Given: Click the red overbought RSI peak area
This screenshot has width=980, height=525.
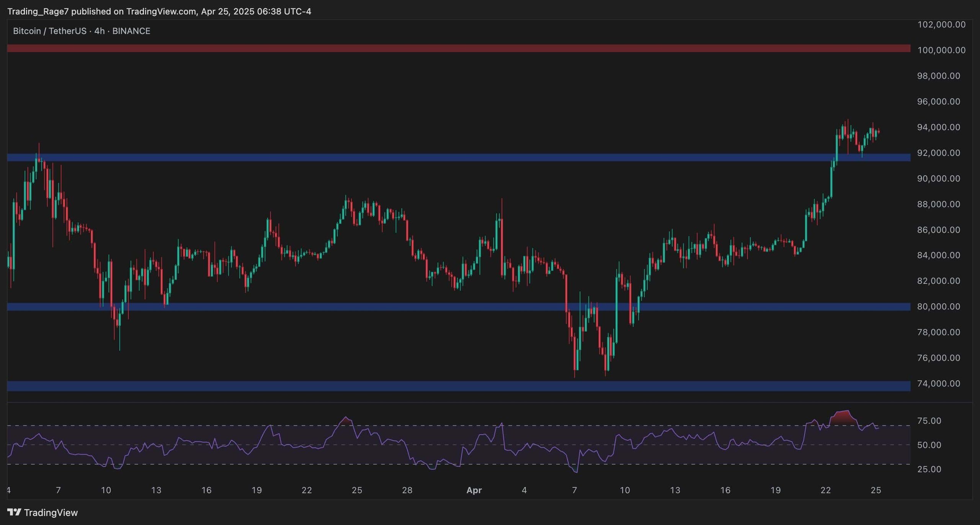Looking at the screenshot, I should click(x=843, y=417).
